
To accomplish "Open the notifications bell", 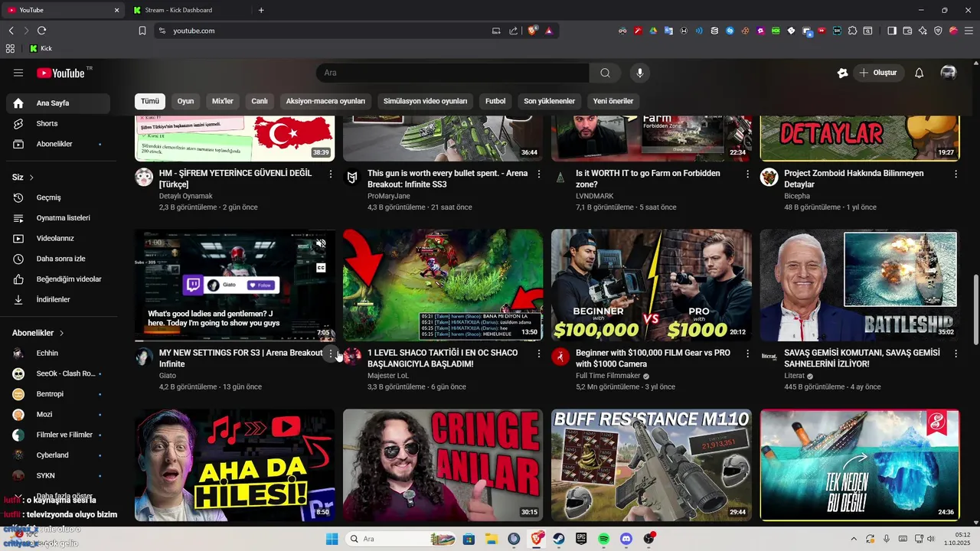I will [919, 73].
